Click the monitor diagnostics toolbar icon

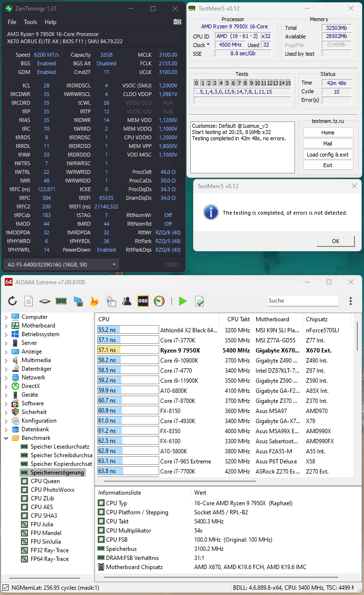[78, 301]
